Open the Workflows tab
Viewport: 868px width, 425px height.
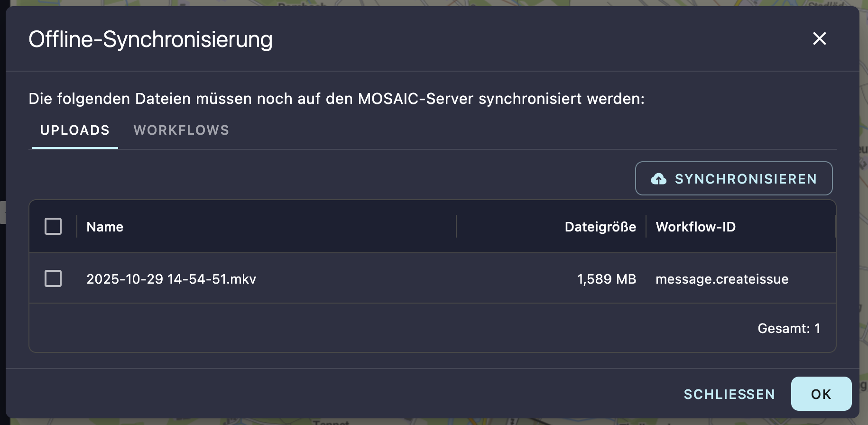click(x=181, y=130)
